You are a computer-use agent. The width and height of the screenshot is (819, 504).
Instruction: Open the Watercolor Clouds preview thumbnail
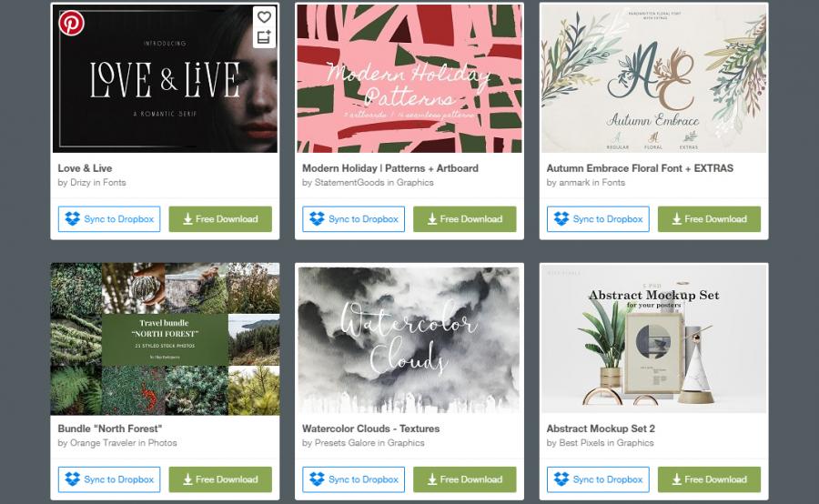409,339
